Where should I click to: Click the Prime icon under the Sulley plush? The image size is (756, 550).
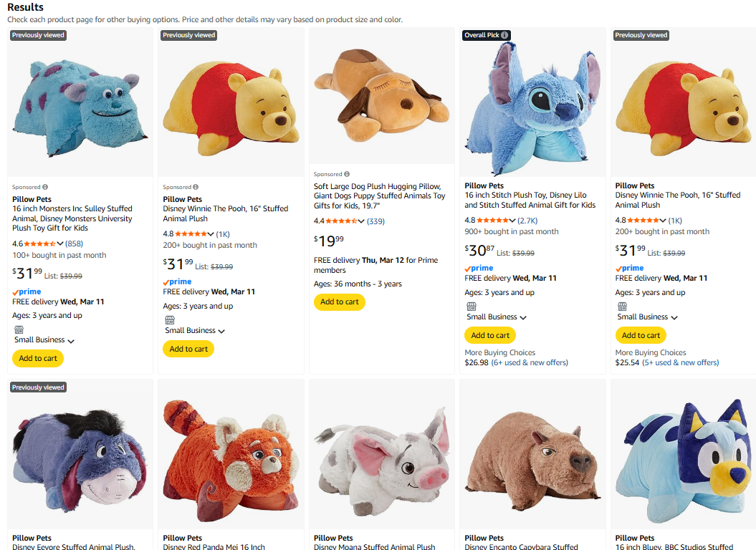(x=26, y=291)
